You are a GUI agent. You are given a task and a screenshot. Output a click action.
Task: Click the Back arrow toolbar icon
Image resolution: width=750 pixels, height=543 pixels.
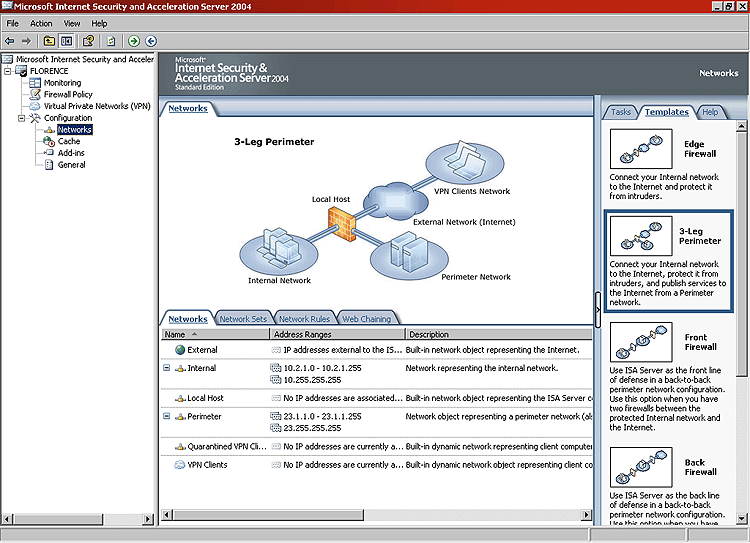10,41
